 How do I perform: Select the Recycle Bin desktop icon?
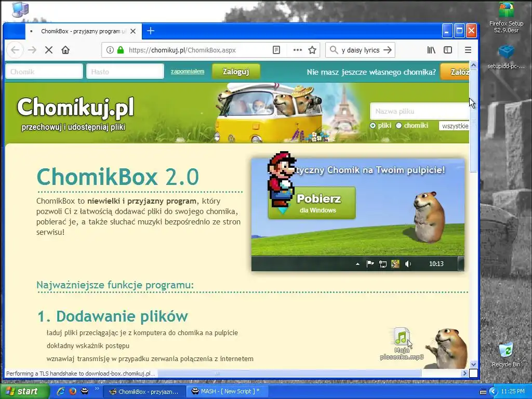[506, 355]
